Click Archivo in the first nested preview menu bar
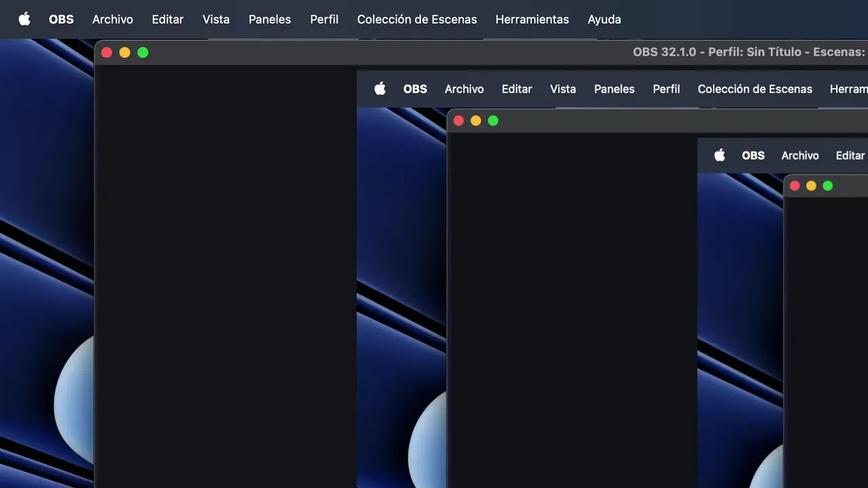This screenshot has width=868, height=488. [x=465, y=89]
